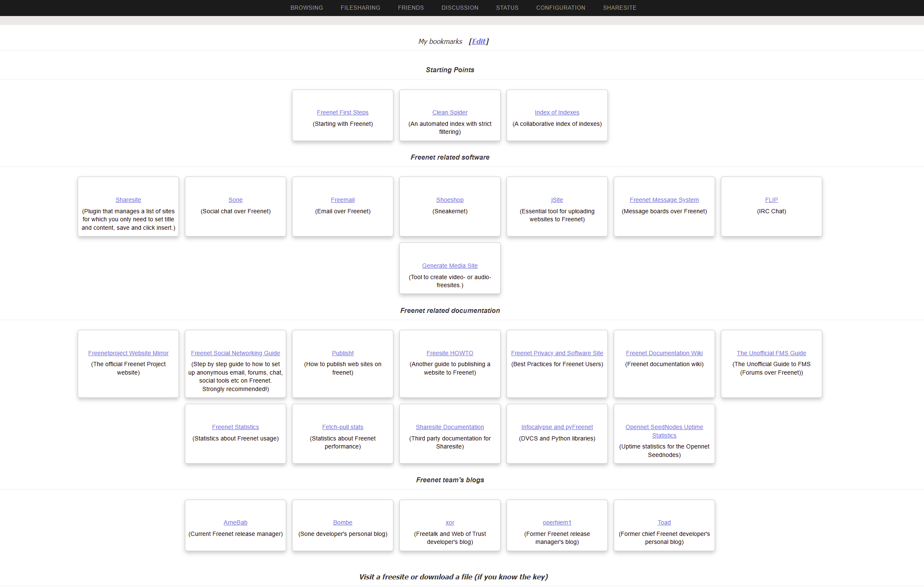Open the Discussion menu
This screenshot has width=924, height=587.
(x=460, y=8)
